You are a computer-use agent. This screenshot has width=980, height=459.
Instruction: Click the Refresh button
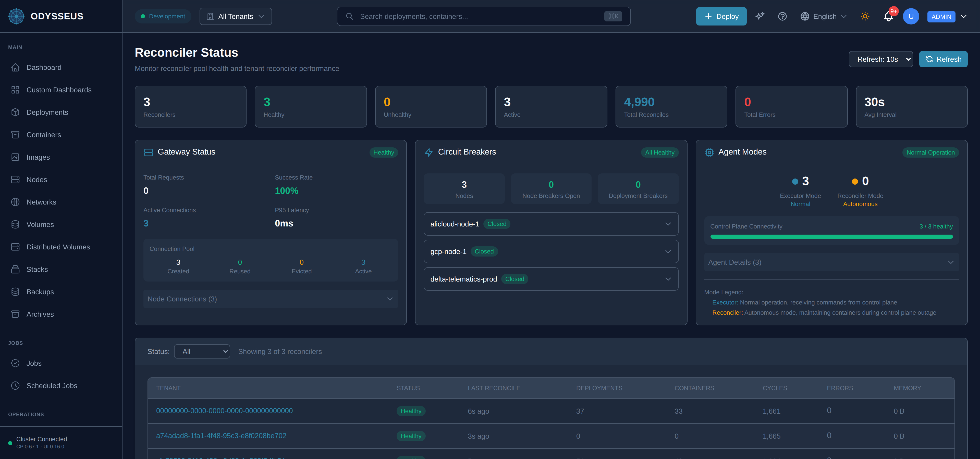pos(943,59)
